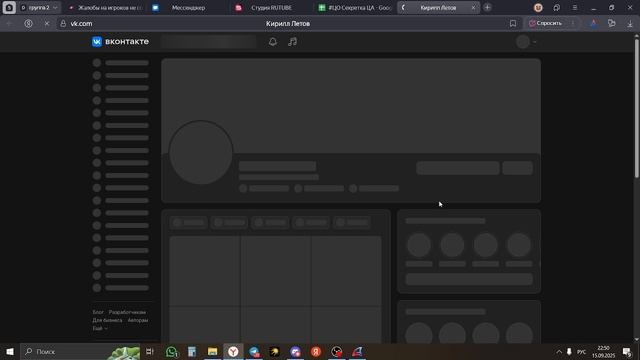Viewport: 640px width, 360px height.
Task: Switch to the #ЦО Секретка ЦА tab
Action: 355,7
